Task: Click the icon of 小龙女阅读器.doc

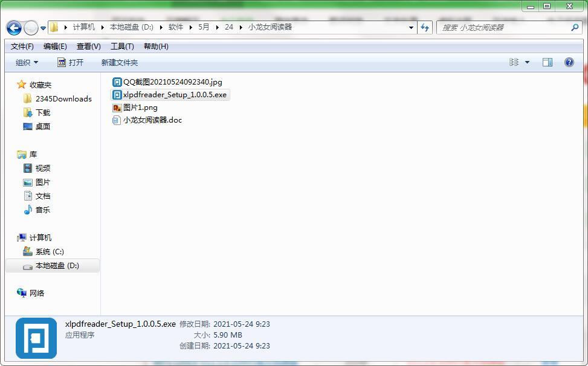Action: point(117,120)
